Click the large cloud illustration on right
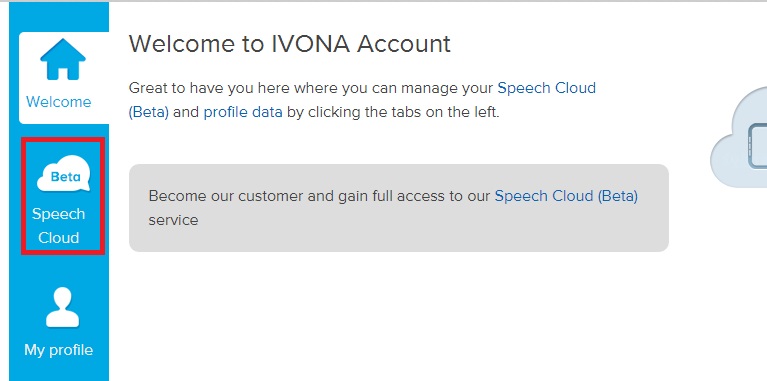 click(x=739, y=137)
